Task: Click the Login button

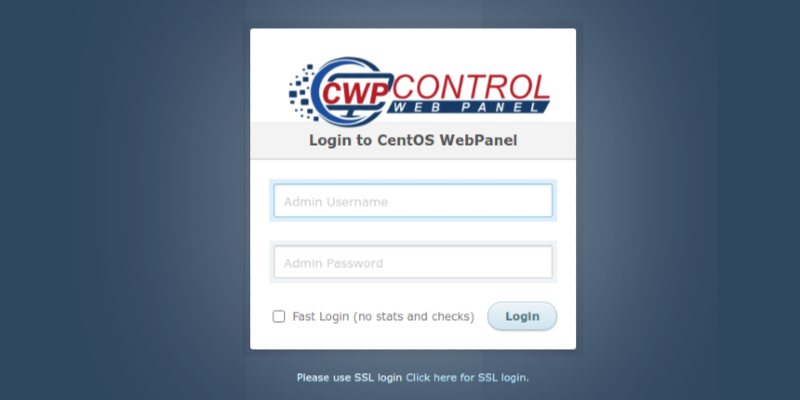Action: click(x=522, y=316)
